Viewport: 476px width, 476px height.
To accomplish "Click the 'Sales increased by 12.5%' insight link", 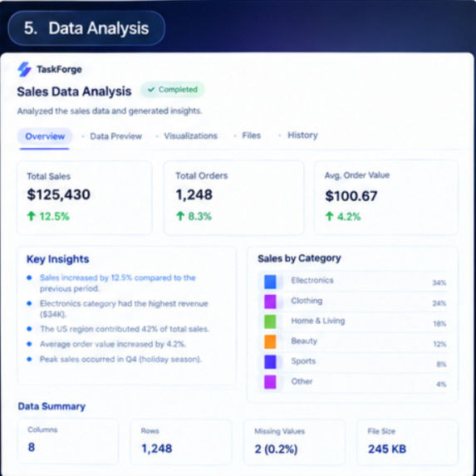I will (117, 283).
